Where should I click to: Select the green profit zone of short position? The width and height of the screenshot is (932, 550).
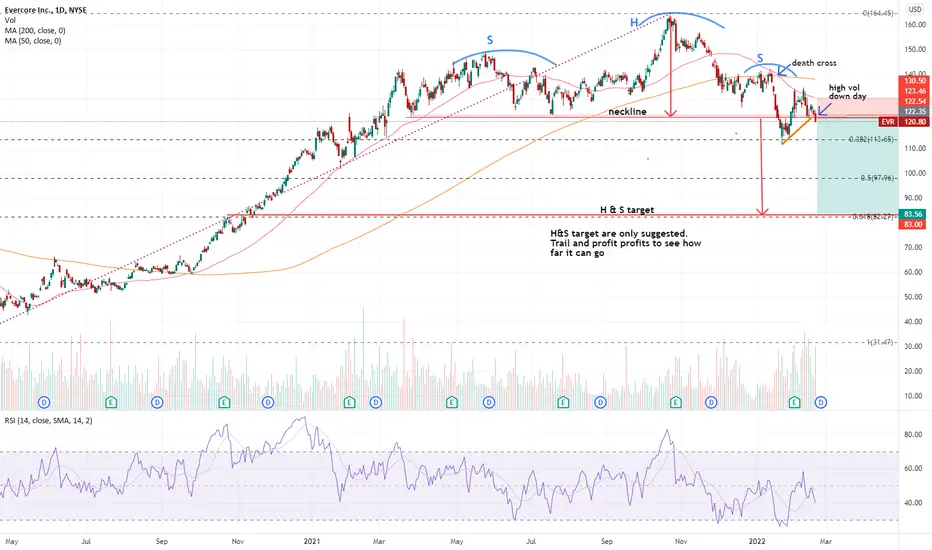(x=858, y=166)
